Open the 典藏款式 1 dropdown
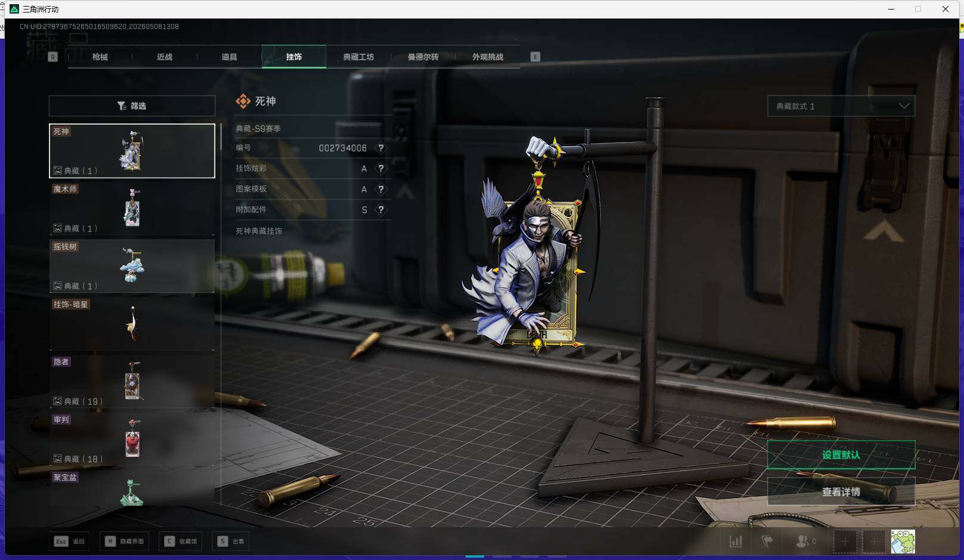This screenshot has height=560, width=964. click(x=841, y=106)
